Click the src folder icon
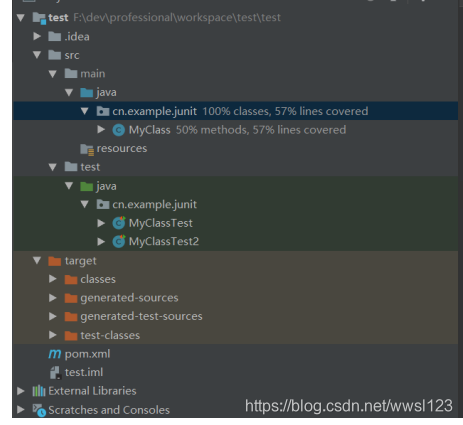 click(x=54, y=55)
